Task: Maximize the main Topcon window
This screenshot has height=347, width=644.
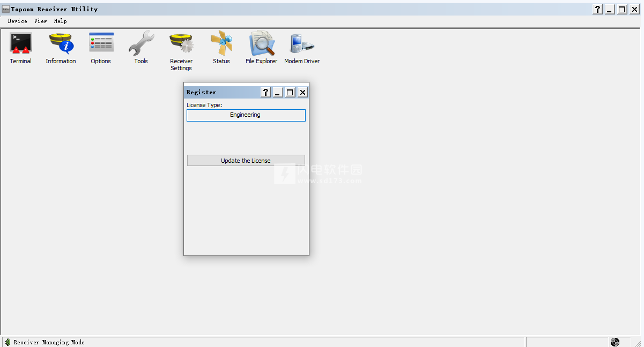Action: click(622, 9)
